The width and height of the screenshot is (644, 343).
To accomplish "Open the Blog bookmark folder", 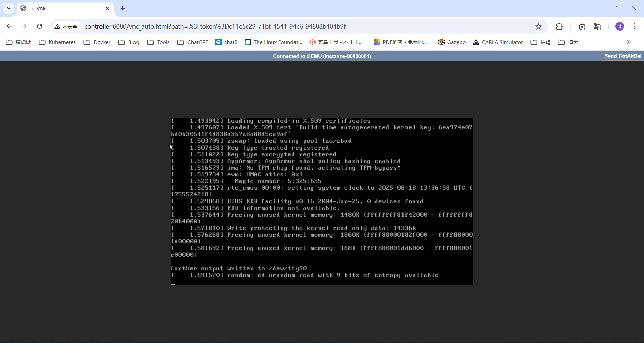I will (129, 42).
